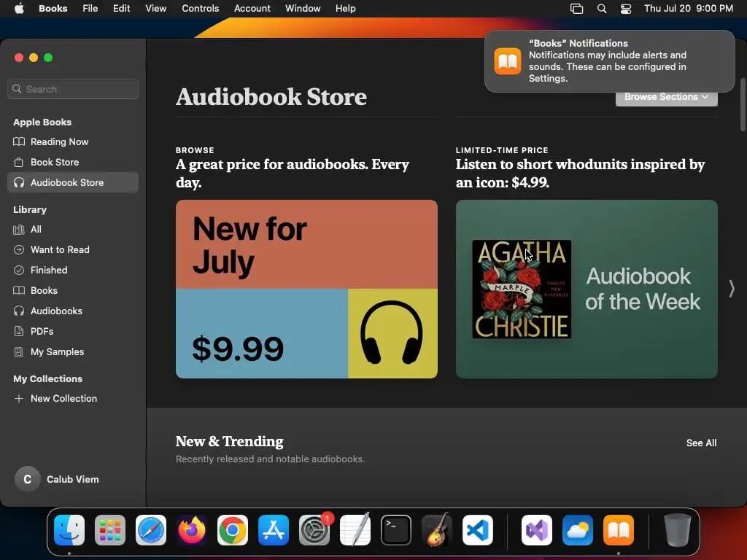The width and height of the screenshot is (747, 560).
Task: Open the Apple menu
Action: pyautogui.click(x=19, y=9)
